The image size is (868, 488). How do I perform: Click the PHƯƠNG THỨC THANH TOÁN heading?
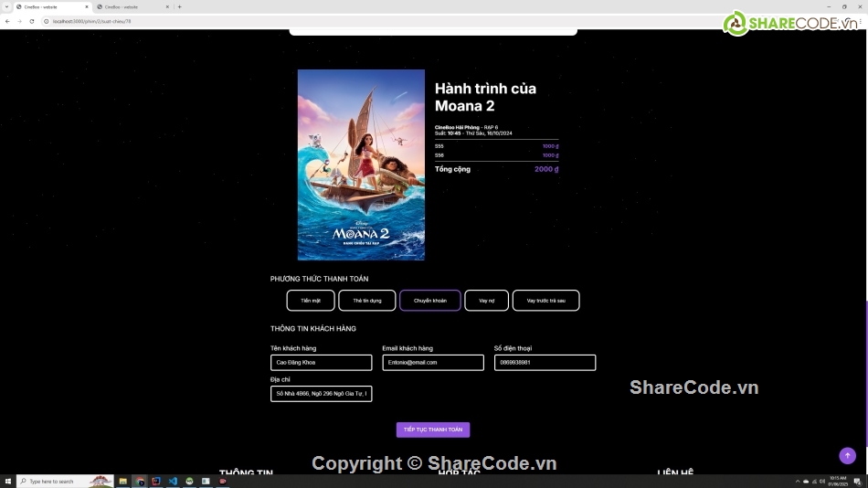pyautogui.click(x=319, y=279)
